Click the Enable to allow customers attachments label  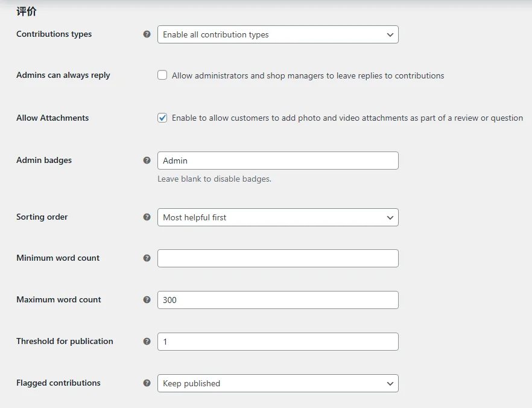pos(347,118)
